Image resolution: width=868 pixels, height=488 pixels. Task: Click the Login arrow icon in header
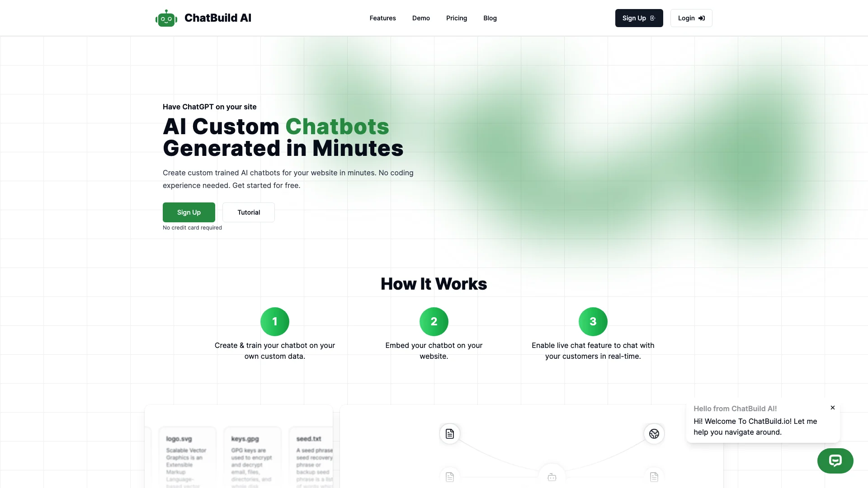tap(702, 18)
